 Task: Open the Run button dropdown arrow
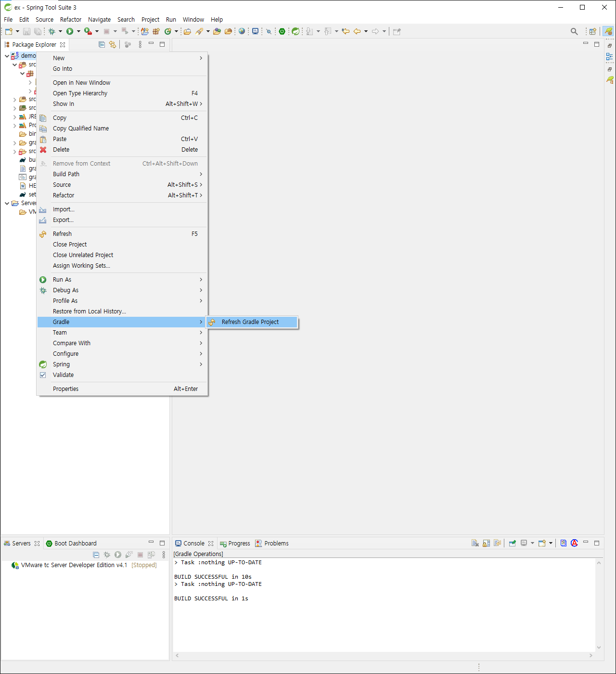(x=78, y=31)
